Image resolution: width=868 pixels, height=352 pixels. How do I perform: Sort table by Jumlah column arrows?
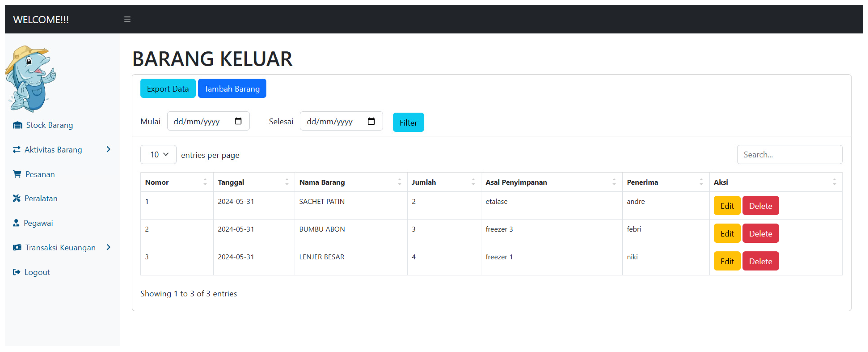(473, 182)
